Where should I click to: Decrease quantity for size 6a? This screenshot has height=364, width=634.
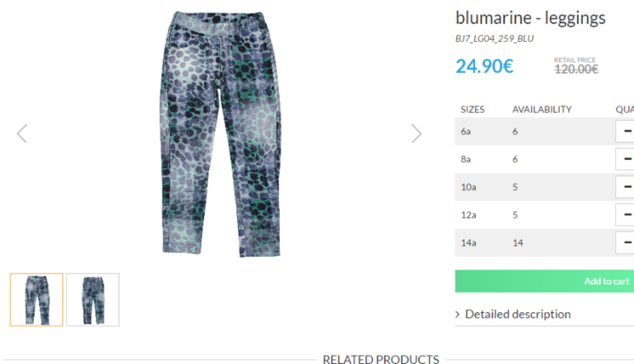627,131
